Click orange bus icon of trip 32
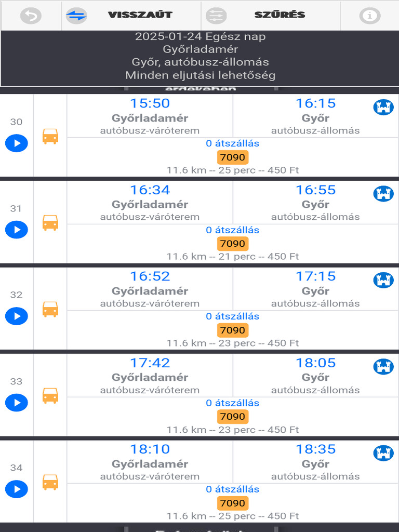This screenshot has width=399, height=532. tap(50, 309)
